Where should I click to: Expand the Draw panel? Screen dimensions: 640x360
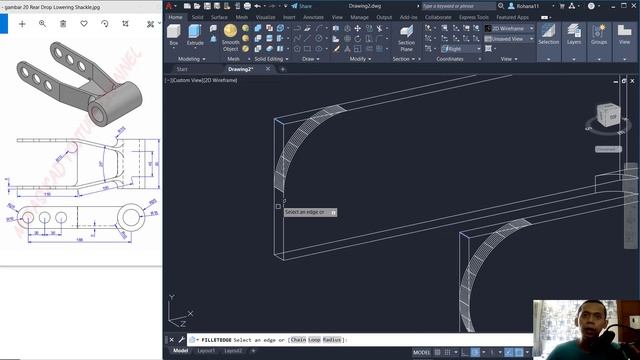(311, 59)
